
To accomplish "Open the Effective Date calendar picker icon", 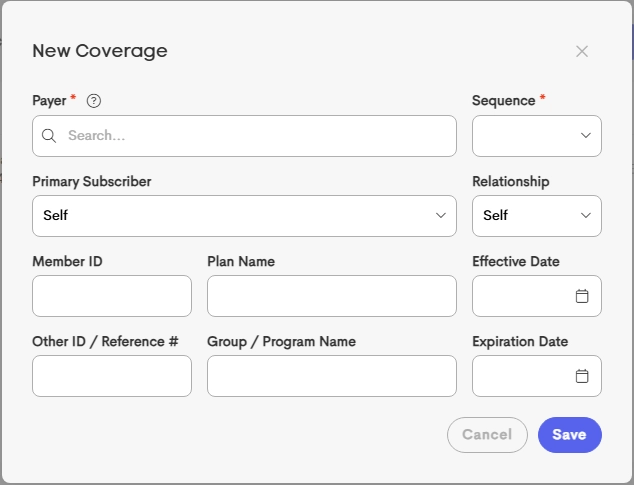I will click(582, 296).
